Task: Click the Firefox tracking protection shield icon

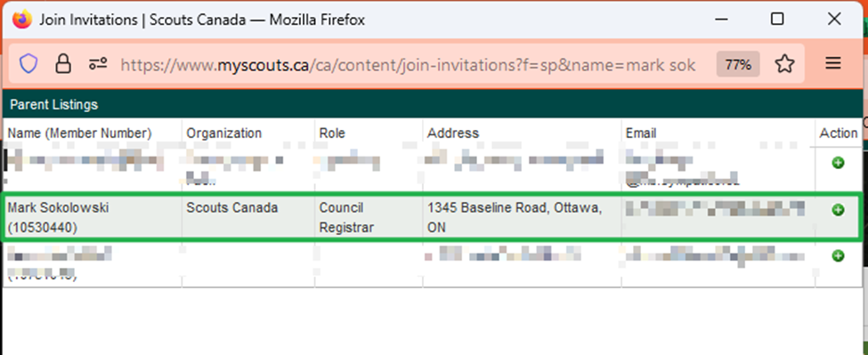Action: pyautogui.click(x=28, y=65)
